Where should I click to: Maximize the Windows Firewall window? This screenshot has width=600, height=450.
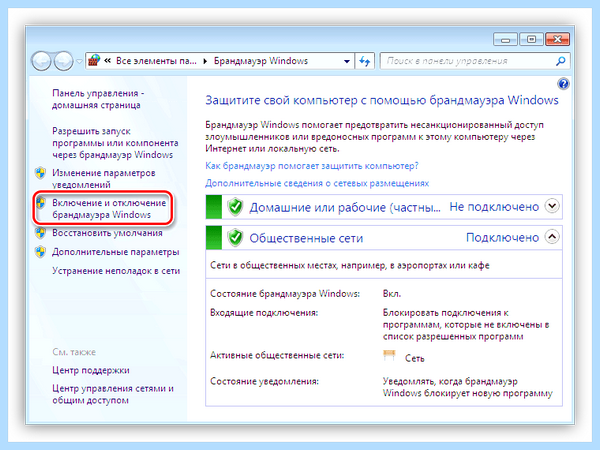[531, 39]
